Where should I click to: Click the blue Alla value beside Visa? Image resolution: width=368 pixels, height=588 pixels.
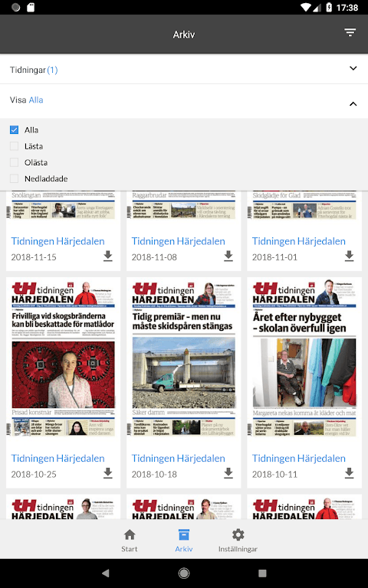click(x=36, y=100)
